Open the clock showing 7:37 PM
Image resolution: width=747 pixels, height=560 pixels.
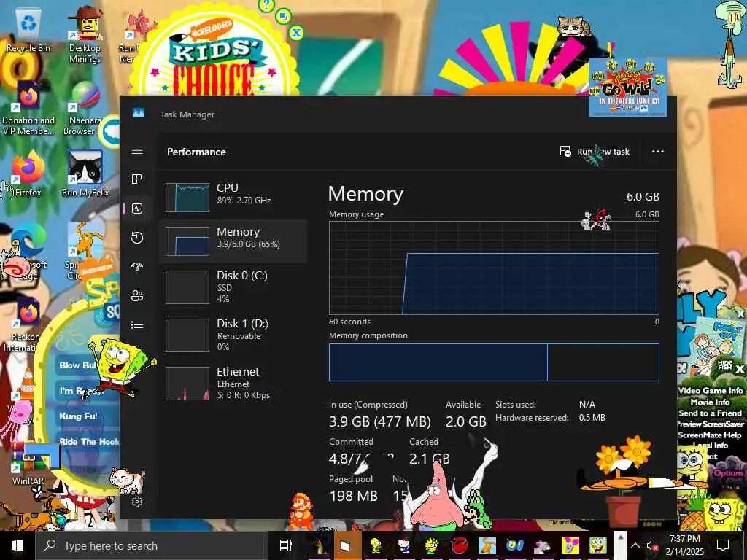(684, 545)
